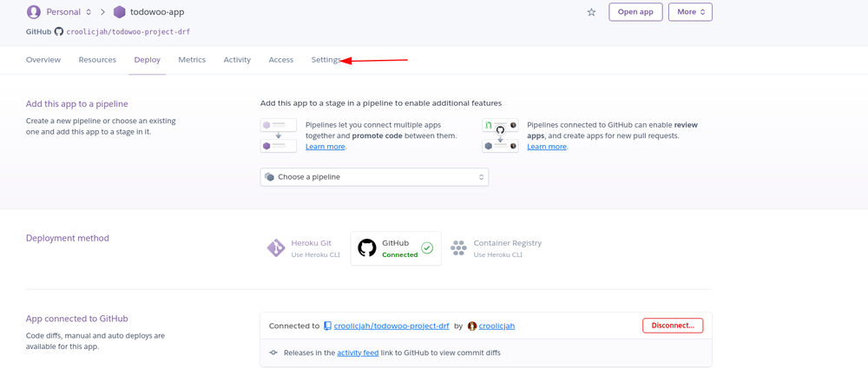Screen dimensions: 868x389
Task: Click the red Disconnect button
Action: (x=673, y=326)
